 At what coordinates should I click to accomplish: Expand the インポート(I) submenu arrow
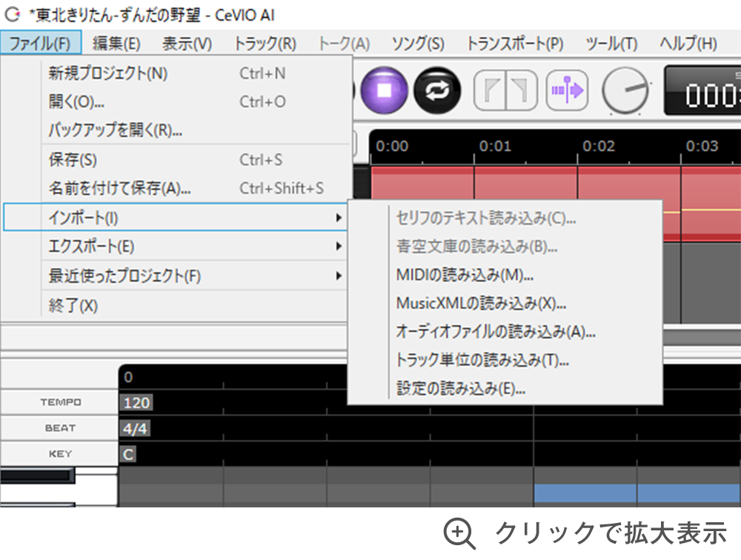pos(339,217)
